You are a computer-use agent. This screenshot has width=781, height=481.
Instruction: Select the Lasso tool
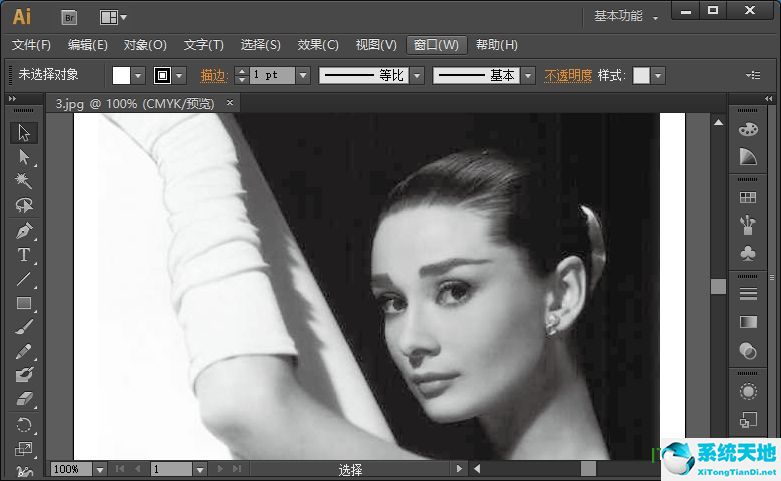pos(24,205)
